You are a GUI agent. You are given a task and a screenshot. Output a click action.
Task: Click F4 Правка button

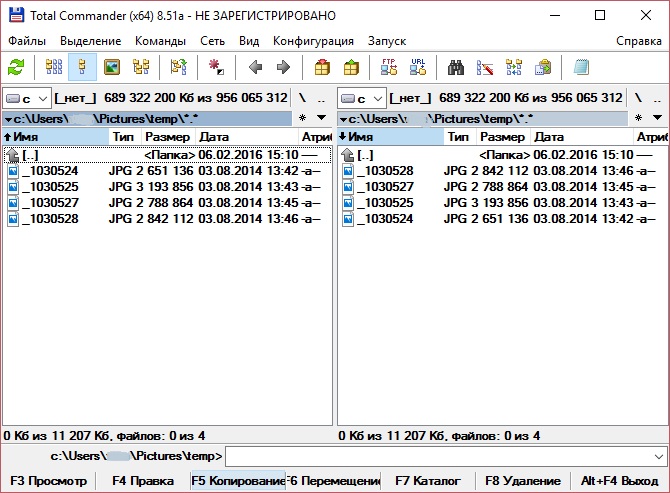click(x=143, y=481)
